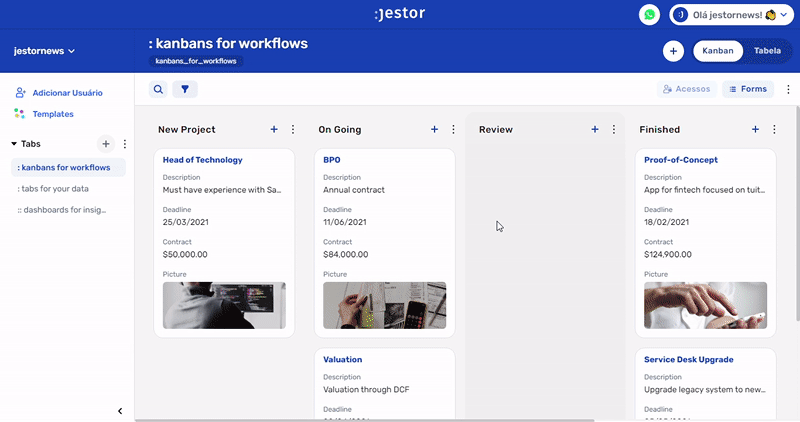Screen dimensions: 800x422
Task: Click the 'Annual contract' description
Action: pyautogui.click(x=354, y=190)
